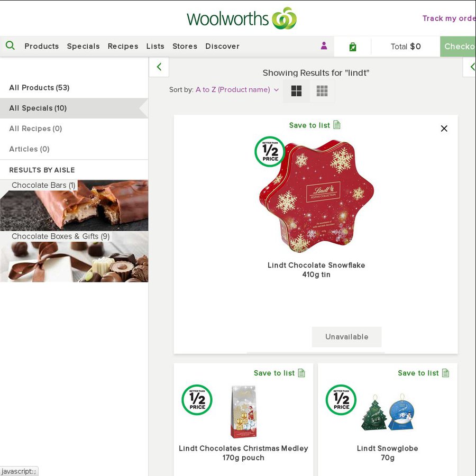Close the Lindt Snowflake product detail
The image size is (476, 476).
[x=444, y=129]
